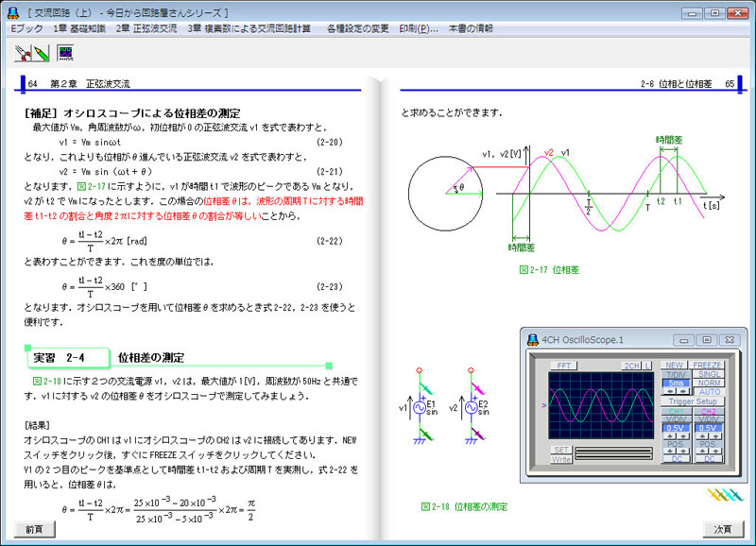Toggle the DC coupling button for CH2
756x546 pixels.
[x=710, y=459]
